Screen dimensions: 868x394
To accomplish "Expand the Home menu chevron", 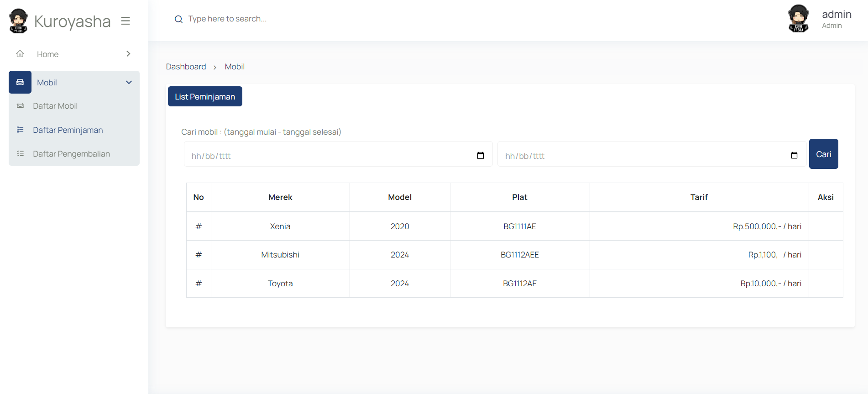I will coord(128,54).
